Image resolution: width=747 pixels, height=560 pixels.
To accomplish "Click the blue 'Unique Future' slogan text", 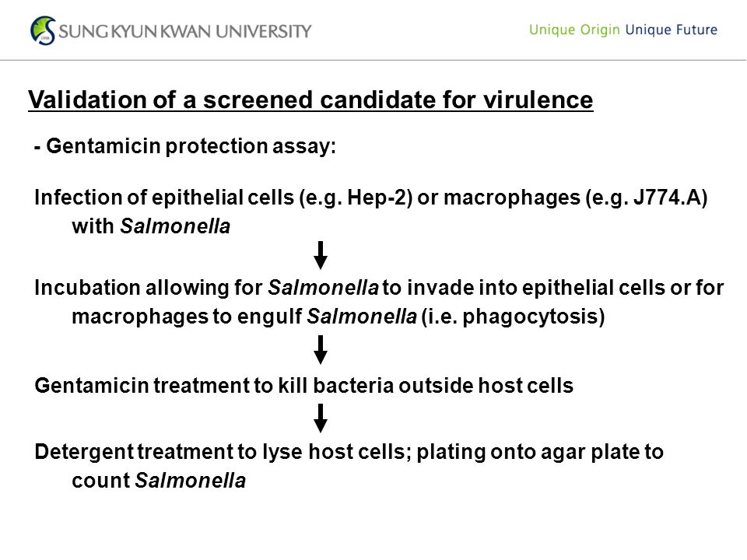I will (x=672, y=30).
